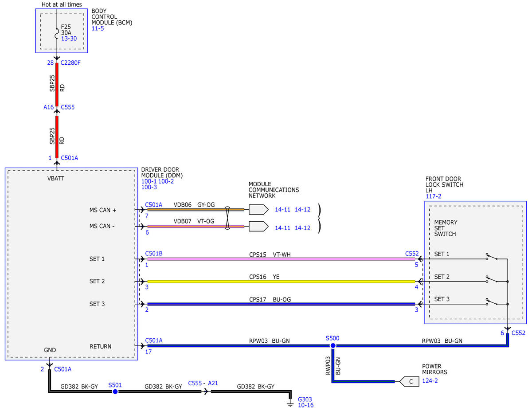Image resolution: width=532 pixels, height=411 pixels.
Task: Click connector label C2280F
Action: (71, 63)
